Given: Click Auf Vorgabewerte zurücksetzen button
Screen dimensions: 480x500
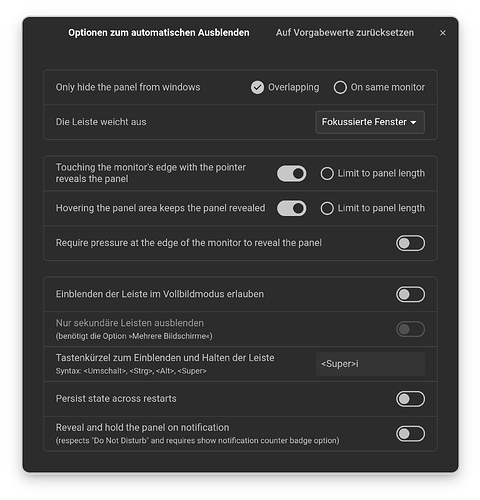Looking at the screenshot, I should point(345,33).
